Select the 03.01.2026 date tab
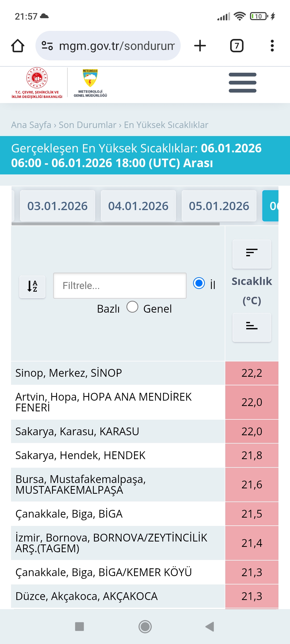 pos(57,206)
